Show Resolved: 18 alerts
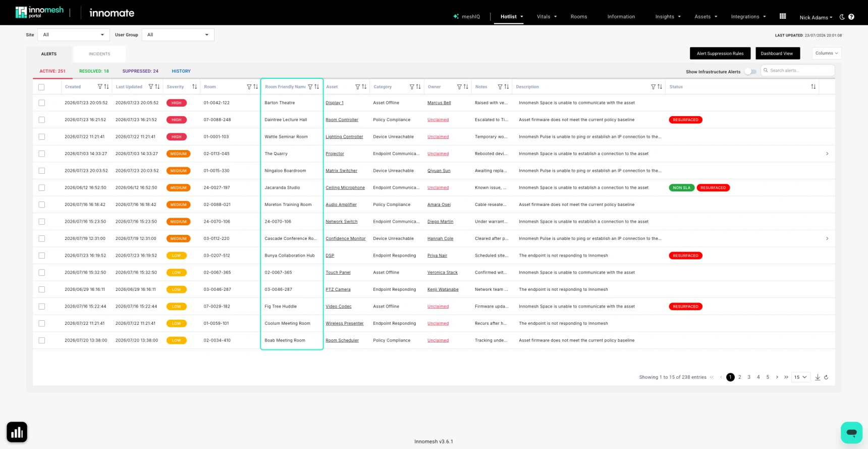Image resolution: width=868 pixels, height=449 pixels. click(94, 71)
